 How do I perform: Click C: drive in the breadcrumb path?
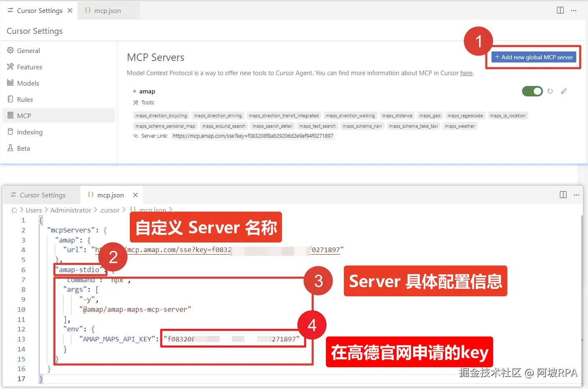(x=15, y=210)
